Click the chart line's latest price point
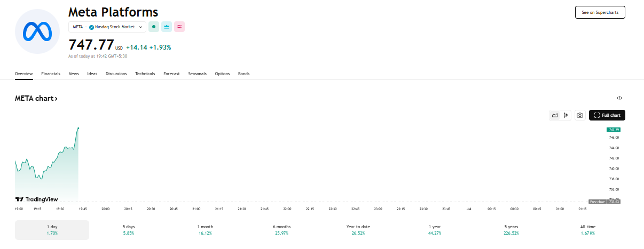Screen dimensions: 644x249 pyautogui.click(x=78, y=128)
